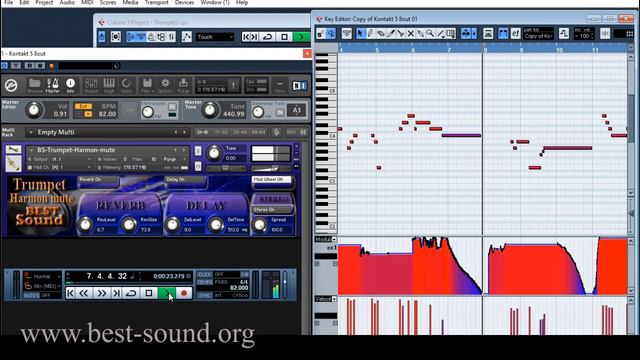Adjust Spread knob
Image resolution: width=640 pixels, height=360 pixels.
[259, 224]
